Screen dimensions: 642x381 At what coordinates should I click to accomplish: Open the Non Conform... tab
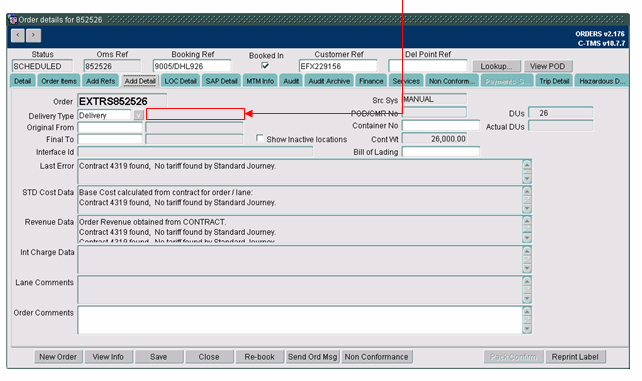coord(452,81)
